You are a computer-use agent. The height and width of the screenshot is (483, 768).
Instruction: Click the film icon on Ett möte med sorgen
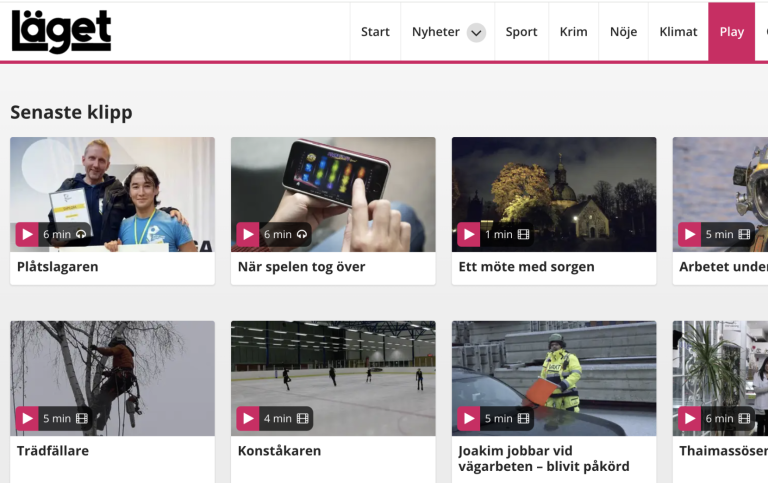pyautogui.click(x=524, y=235)
